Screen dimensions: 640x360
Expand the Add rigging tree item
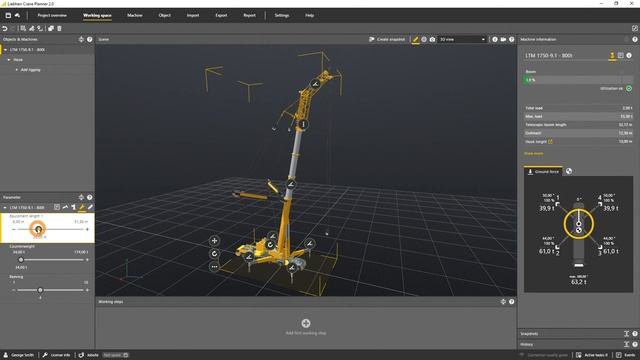pos(17,70)
